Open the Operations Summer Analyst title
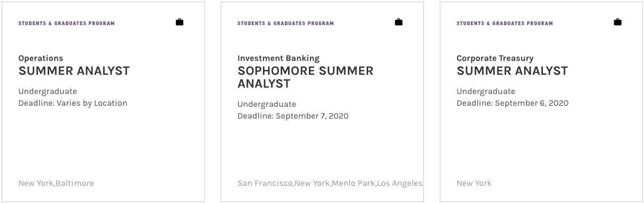The height and width of the screenshot is (203, 644). click(x=74, y=71)
